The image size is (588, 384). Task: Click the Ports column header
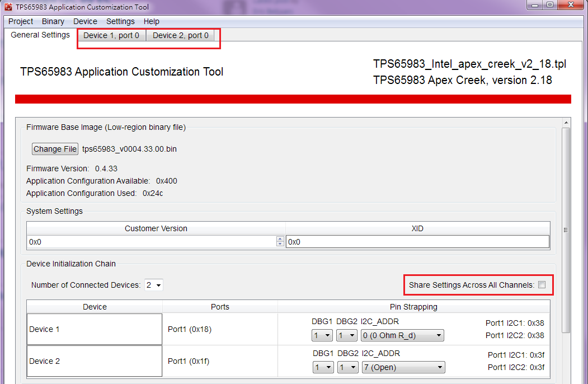(x=220, y=307)
